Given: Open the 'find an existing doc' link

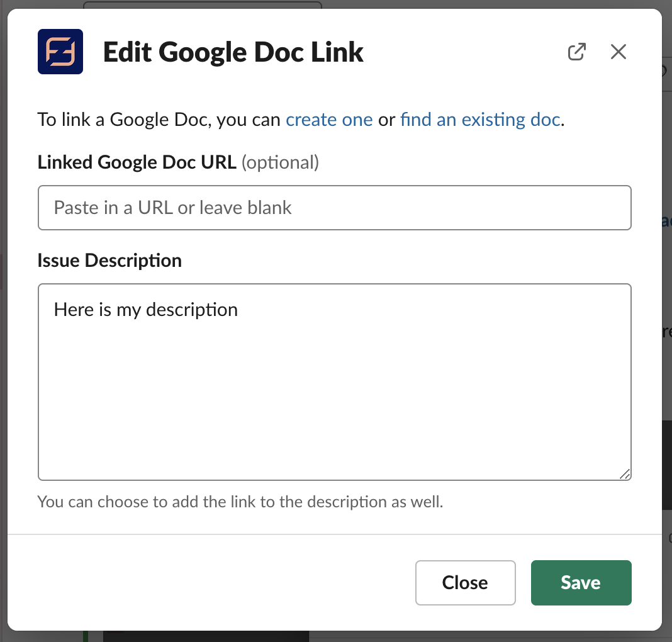Looking at the screenshot, I should click(x=480, y=120).
